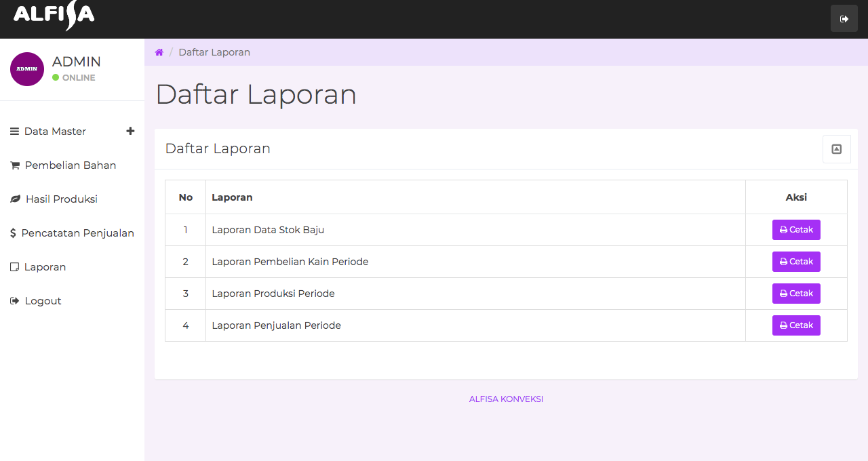Click the Laporan note icon in sidebar
The height and width of the screenshot is (461, 868).
tap(14, 267)
